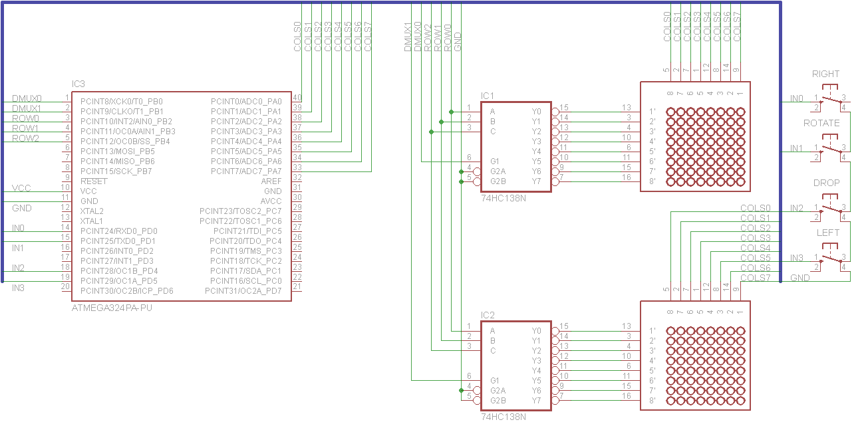Click the DROP switch name label
The height and width of the screenshot is (424, 868).
coord(826,183)
